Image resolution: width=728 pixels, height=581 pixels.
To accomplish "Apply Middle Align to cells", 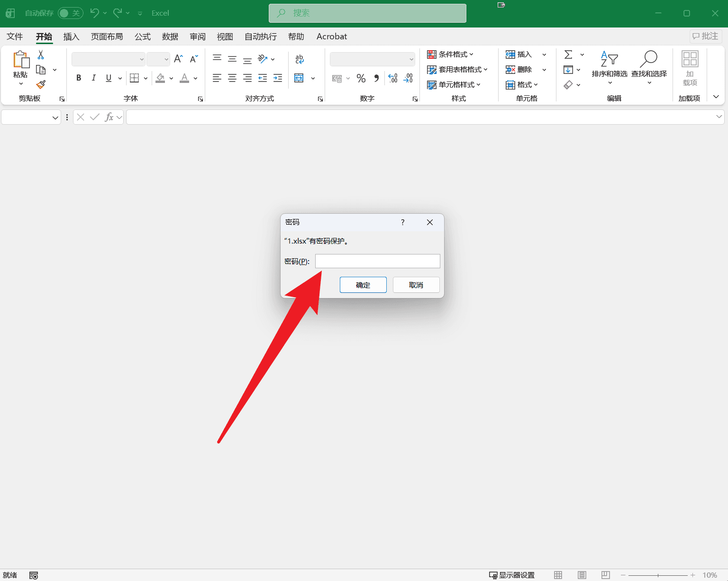I will tap(232, 59).
